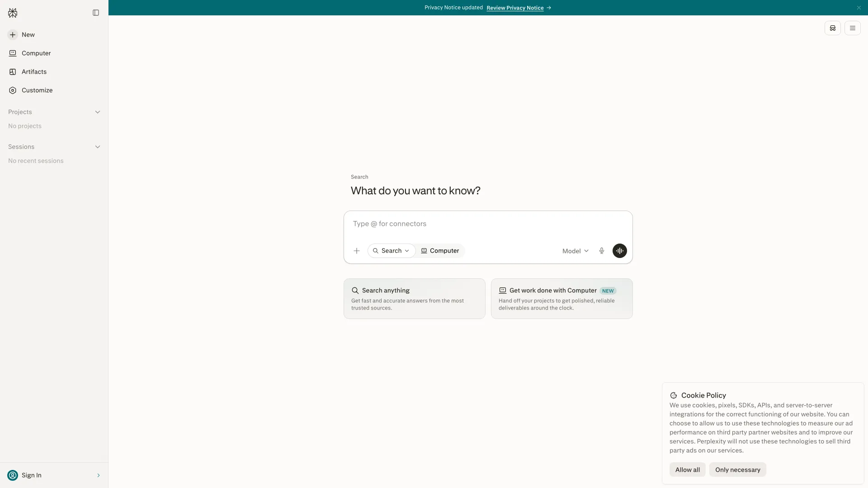Collapse the Projects section chevron
This screenshot has height=488, width=868.
[98, 112]
